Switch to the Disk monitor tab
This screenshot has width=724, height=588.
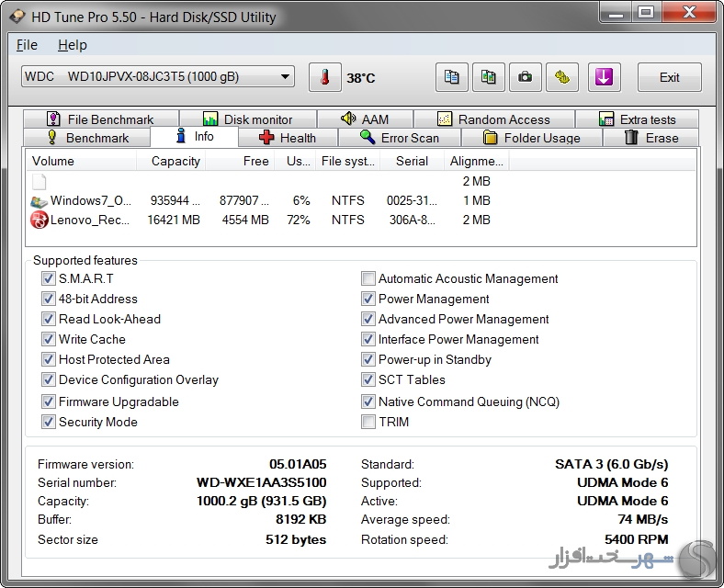pyautogui.click(x=248, y=119)
